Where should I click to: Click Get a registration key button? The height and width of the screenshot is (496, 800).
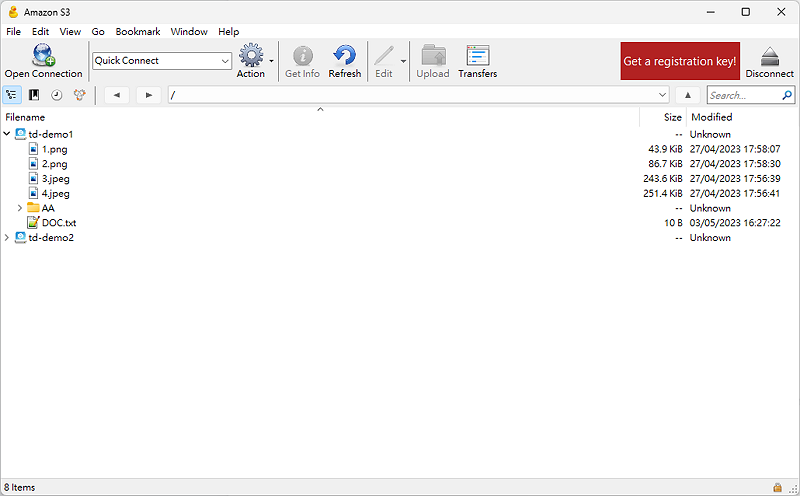[x=680, y=61]
